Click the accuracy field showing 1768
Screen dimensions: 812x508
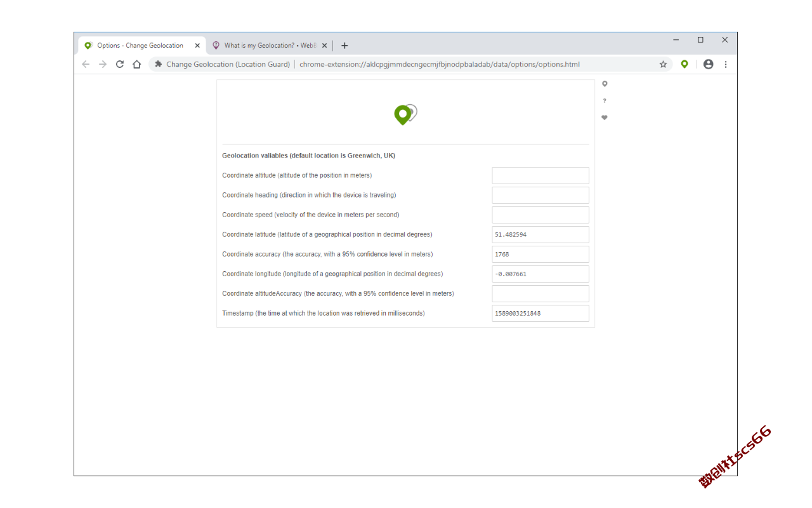point(540,254)
